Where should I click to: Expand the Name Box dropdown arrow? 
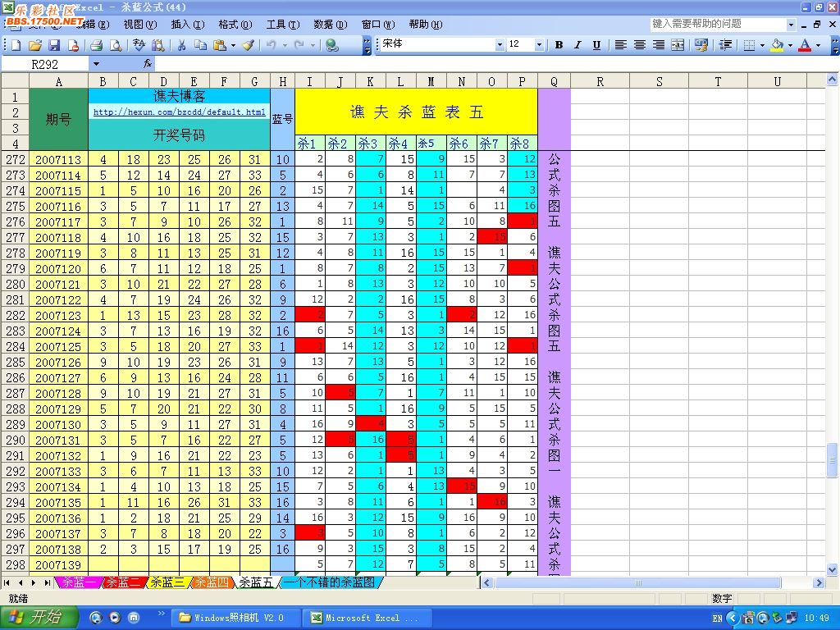[96, 64]
